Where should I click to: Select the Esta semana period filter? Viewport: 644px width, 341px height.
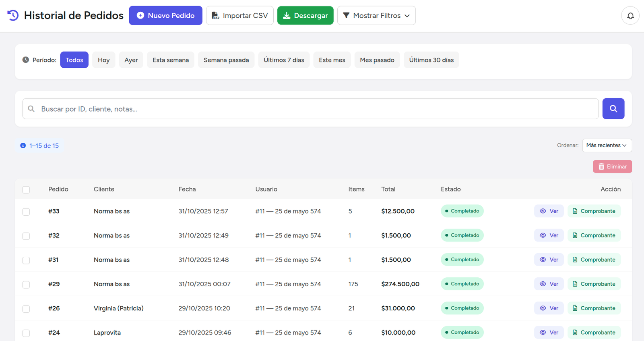pyautogui.click(x=170, y=60)
